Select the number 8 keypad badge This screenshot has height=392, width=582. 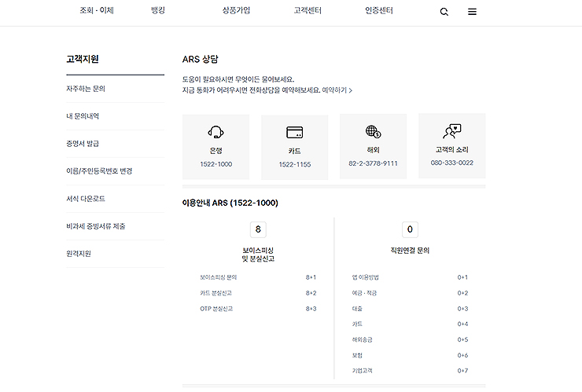click(258, 229)
